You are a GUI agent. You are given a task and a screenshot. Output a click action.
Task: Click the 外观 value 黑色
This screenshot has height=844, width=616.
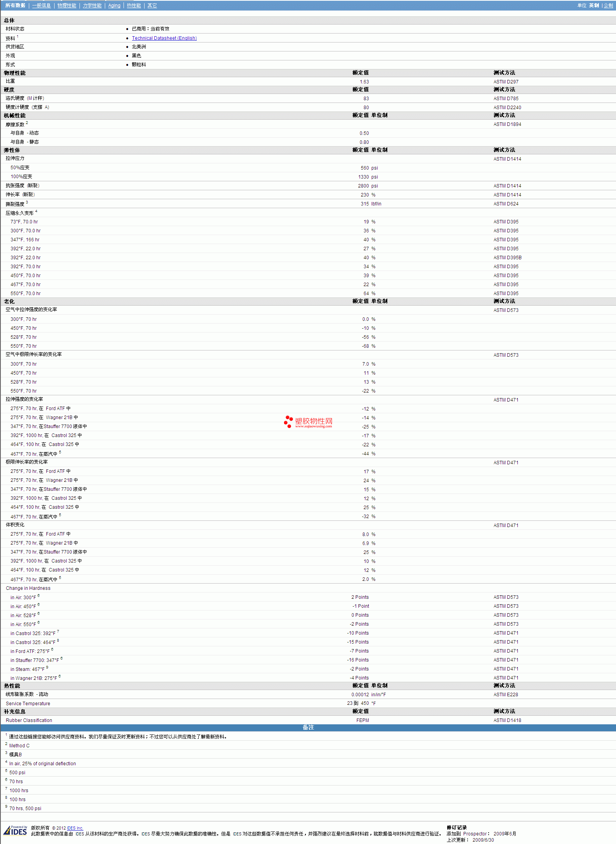tap(136, 56)
